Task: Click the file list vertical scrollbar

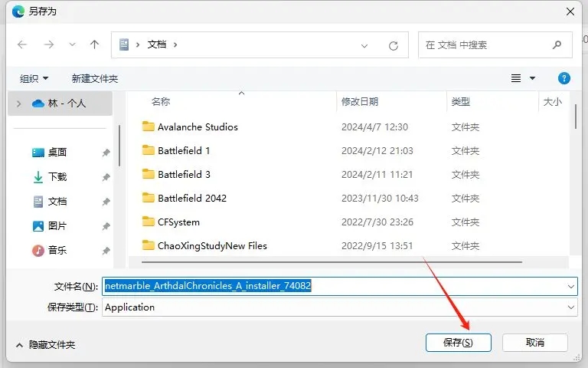Action: click(576, 117)
